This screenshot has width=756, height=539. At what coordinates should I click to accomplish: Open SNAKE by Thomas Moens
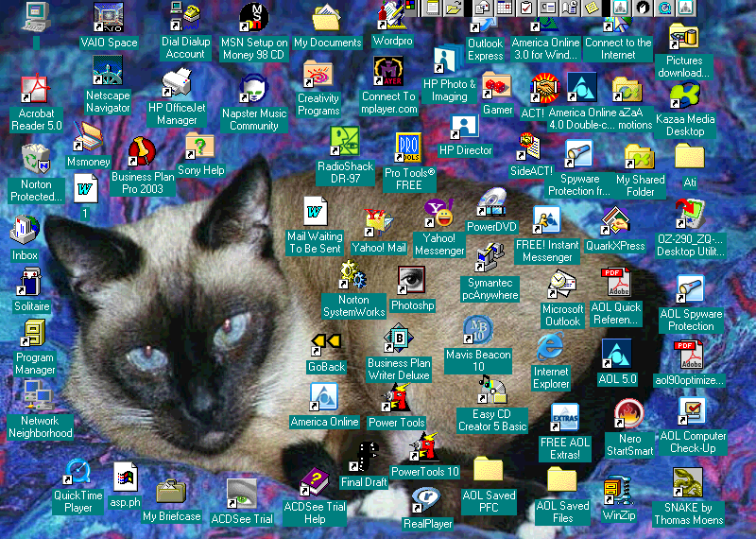(x=688, y=482)
